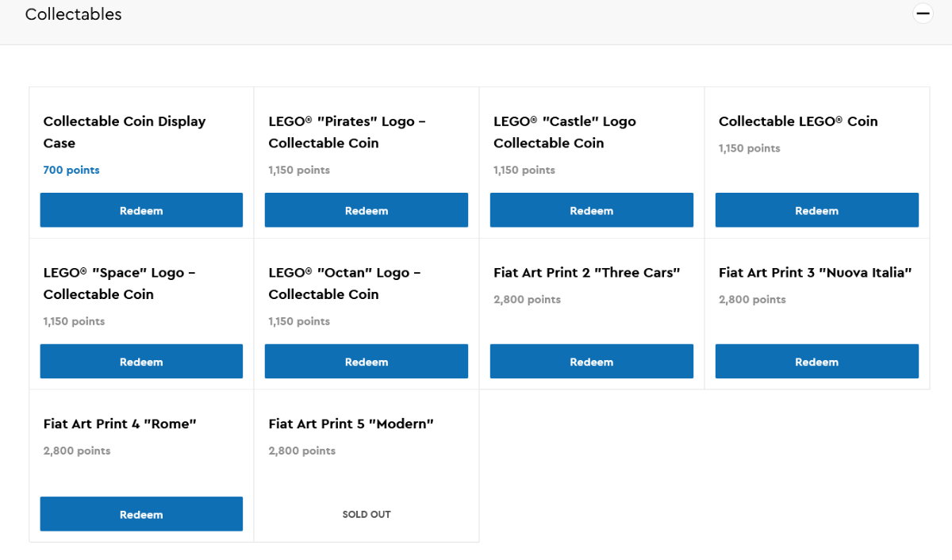The width and height of the screenshot is (952, 560).
Task: Select the LEGO "Octan" Logo coin title
Action: (345, 283)
